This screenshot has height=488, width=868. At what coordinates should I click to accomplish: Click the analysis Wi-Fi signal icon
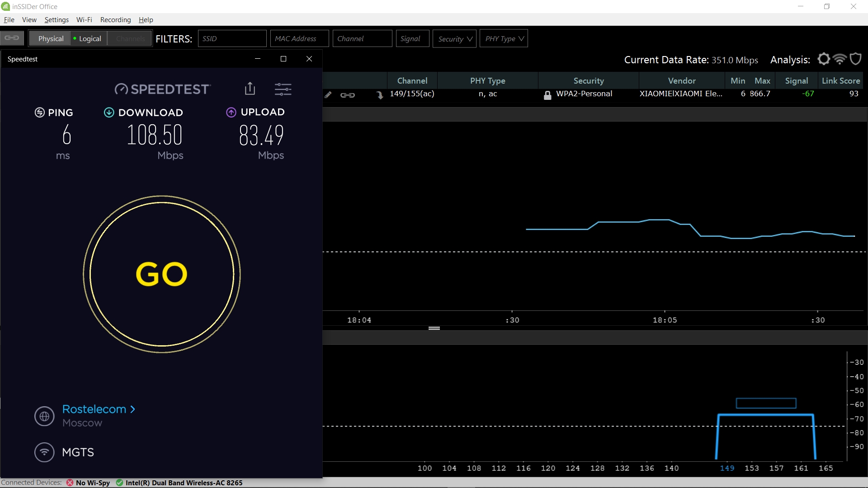click(x=840, y=59)
